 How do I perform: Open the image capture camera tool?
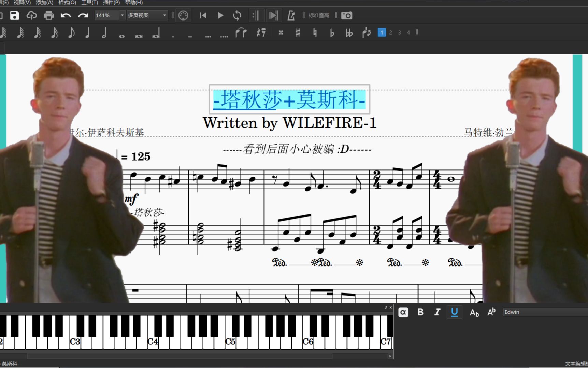pos(346,15)
